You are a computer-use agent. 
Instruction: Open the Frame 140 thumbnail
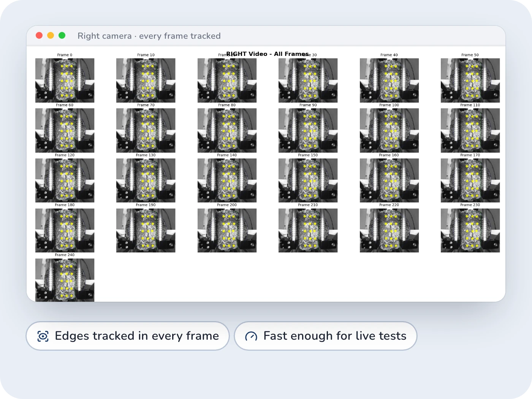point(227,180)
